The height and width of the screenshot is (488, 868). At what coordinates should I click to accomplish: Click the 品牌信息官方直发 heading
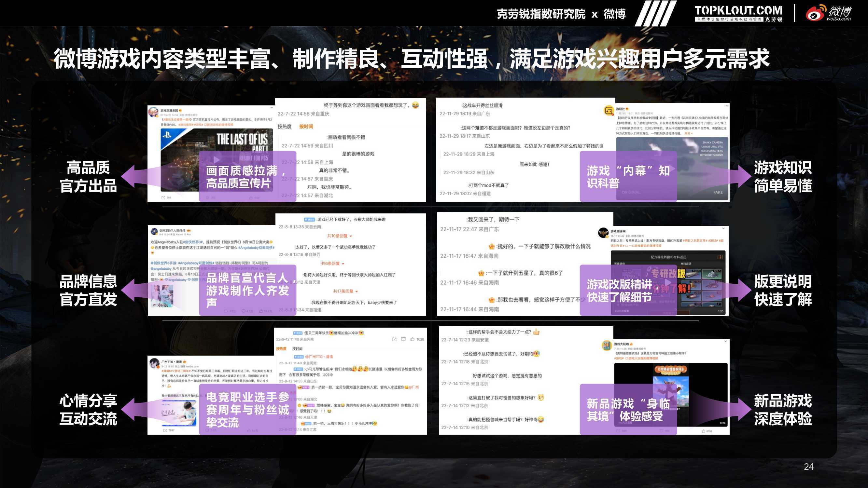click(x=88, y=290)
